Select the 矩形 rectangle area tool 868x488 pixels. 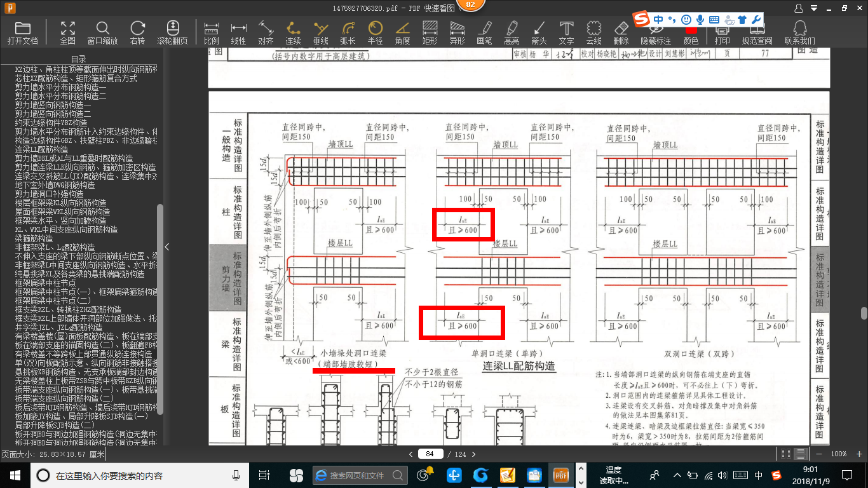(430, 32)
